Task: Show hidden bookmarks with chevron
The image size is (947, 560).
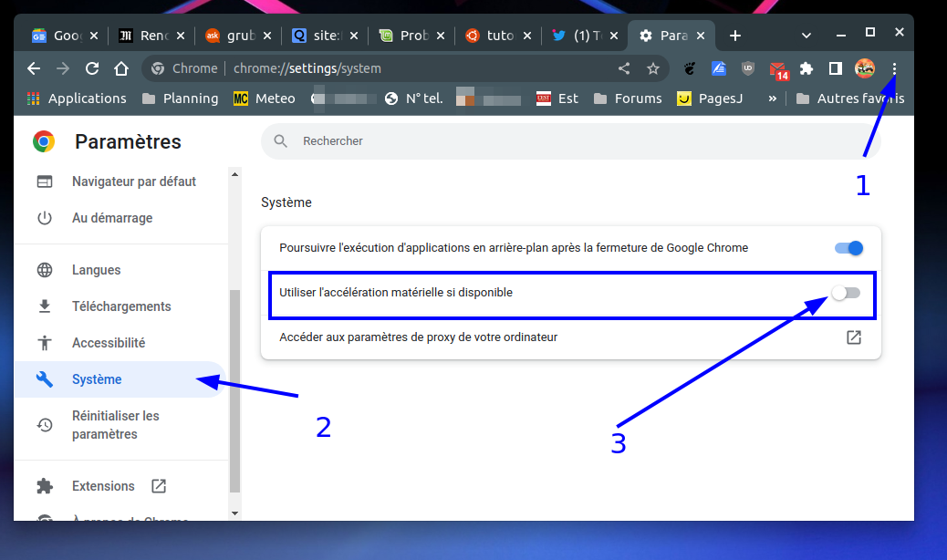Action: [x=772, y=99]
